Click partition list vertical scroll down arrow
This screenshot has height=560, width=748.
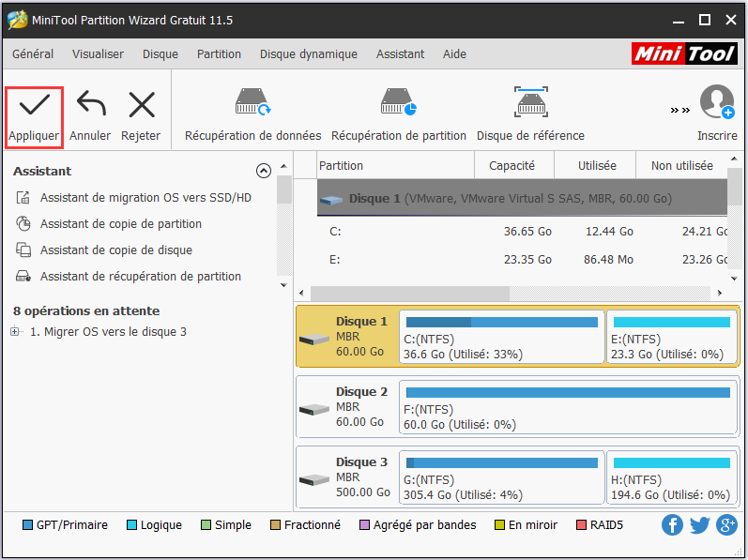(x=734, y=279)
